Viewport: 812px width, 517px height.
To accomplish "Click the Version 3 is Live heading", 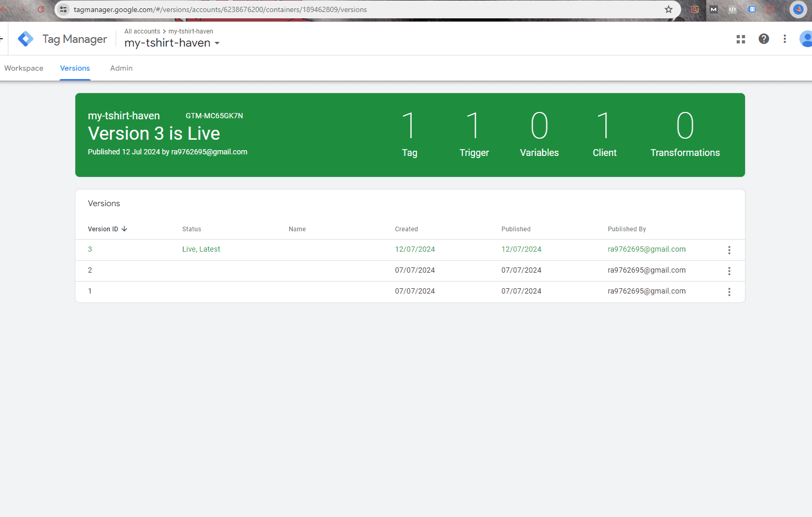I will [x=154, y=133].
